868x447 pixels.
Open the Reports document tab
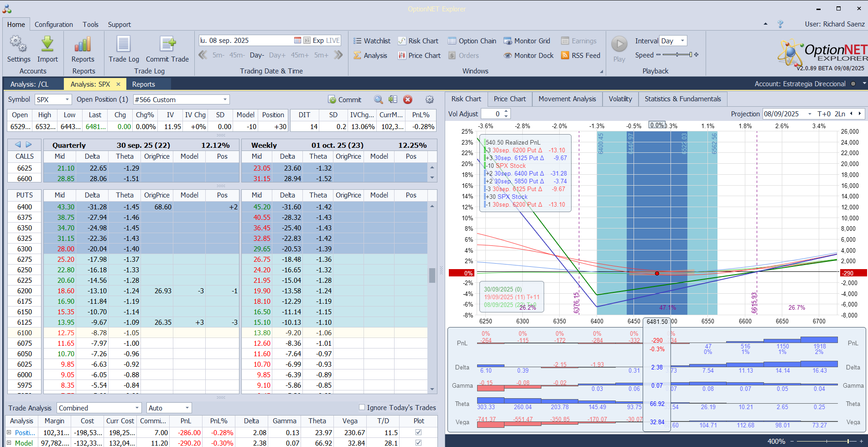coord(144,84)
